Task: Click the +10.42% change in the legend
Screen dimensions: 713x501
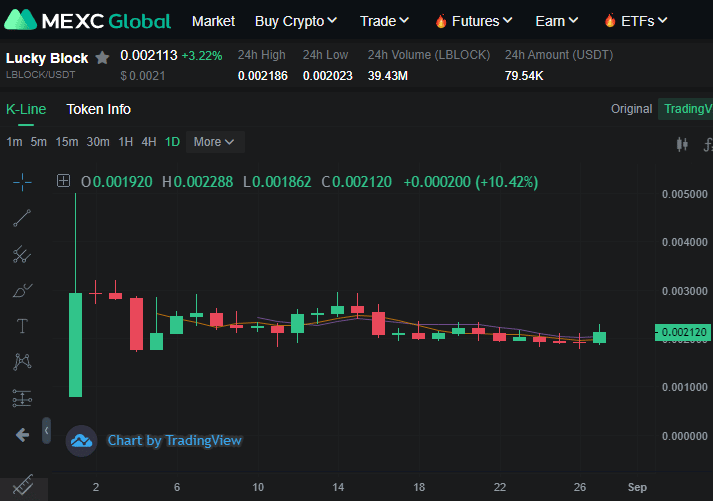Action: (507, 182)
